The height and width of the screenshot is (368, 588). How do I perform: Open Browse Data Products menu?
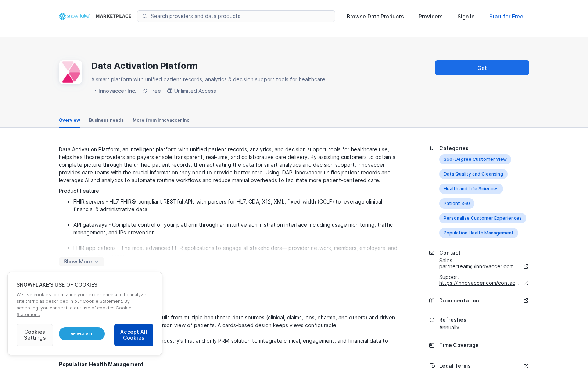(375, 17)
